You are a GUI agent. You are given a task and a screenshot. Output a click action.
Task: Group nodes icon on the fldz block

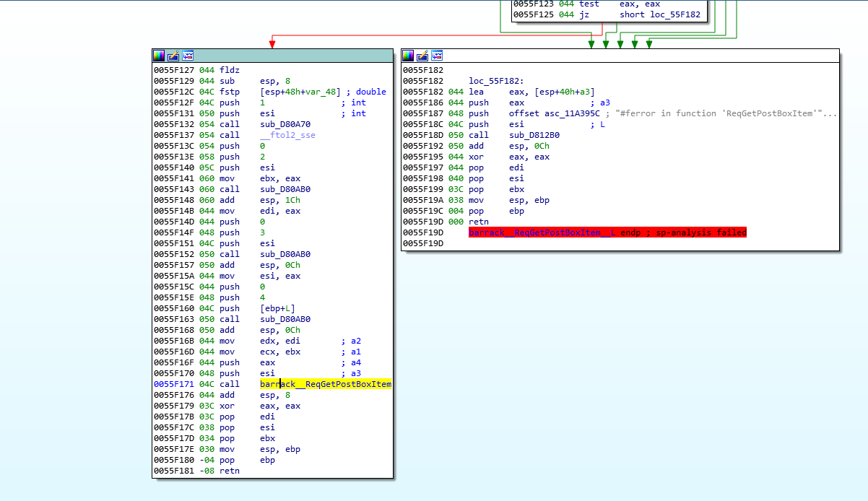[188, 56]
